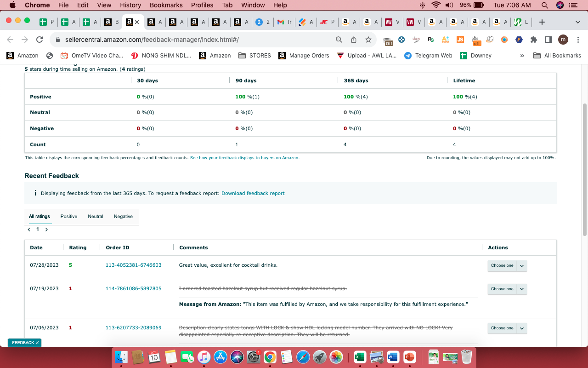Click the blue hexagon F extension

pos(519,40)
